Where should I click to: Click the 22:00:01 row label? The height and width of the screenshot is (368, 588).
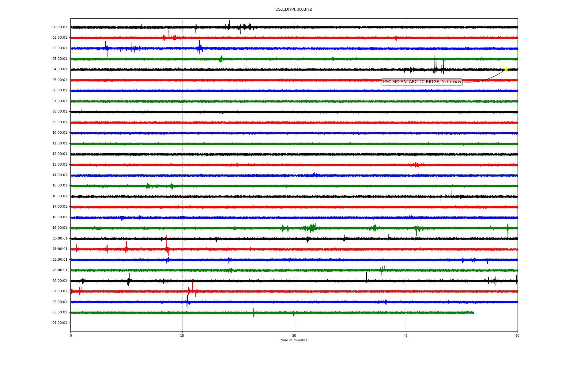coord(60,260)
